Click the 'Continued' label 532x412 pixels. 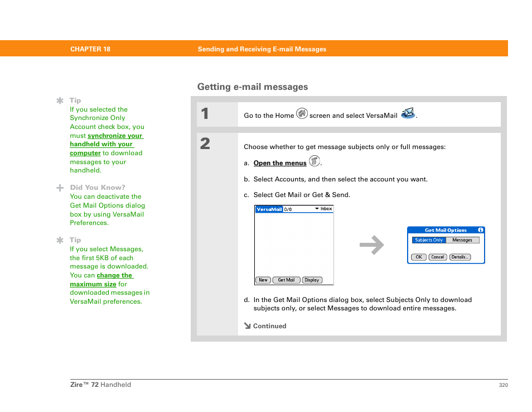(x=269, y=326)
